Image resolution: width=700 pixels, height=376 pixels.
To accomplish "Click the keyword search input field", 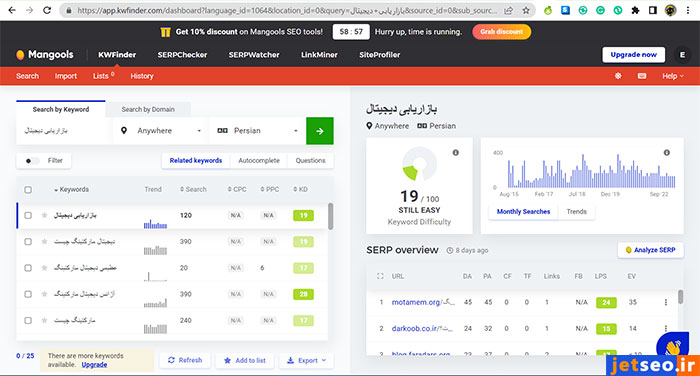I will (64, 131).
